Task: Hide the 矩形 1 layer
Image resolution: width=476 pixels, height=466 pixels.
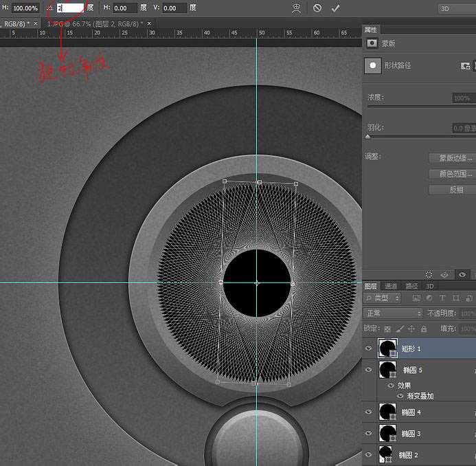Action: pos(369,348)
